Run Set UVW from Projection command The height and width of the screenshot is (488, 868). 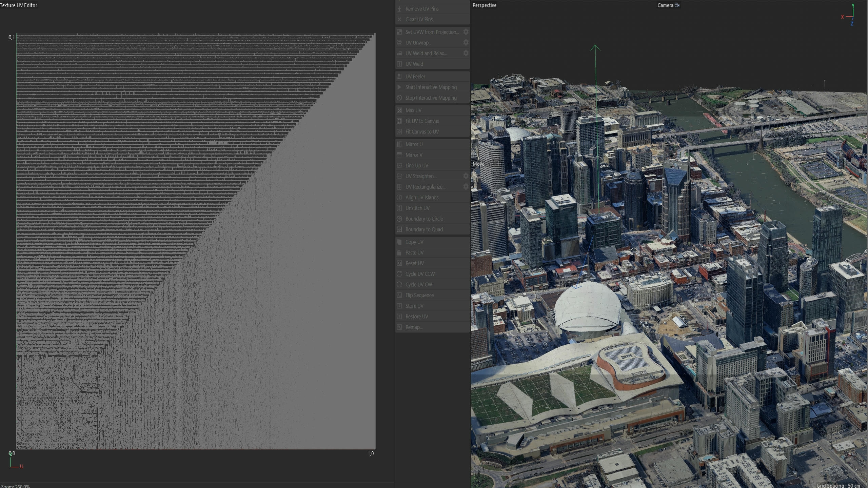click(x=428, y=32)
